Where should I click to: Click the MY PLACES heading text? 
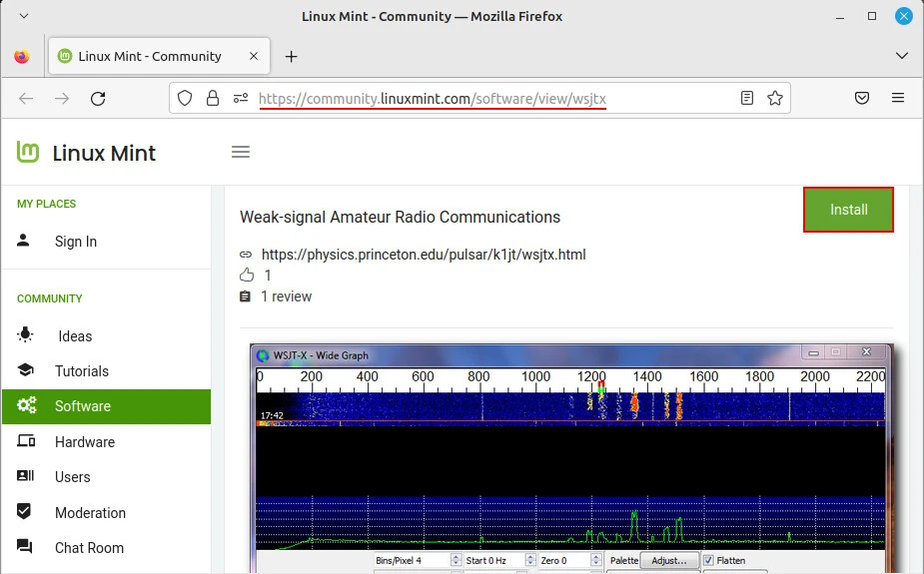click(x=47, y=204)
